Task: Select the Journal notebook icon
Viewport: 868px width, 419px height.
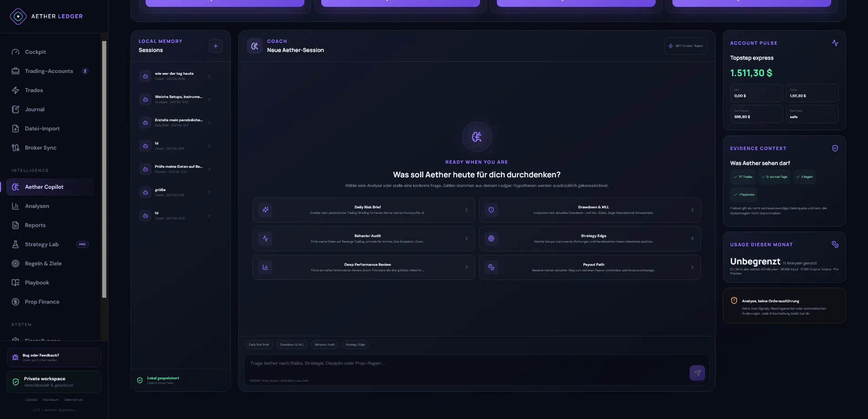Action: (x=16, y=109)
